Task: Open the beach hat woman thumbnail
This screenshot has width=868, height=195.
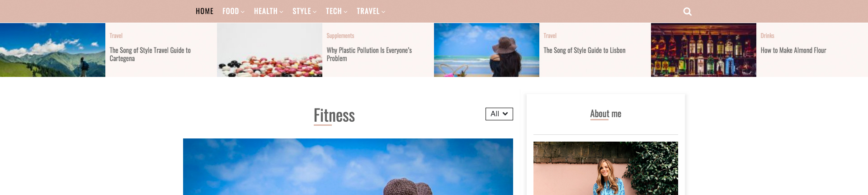Action: tap(486, 50)
